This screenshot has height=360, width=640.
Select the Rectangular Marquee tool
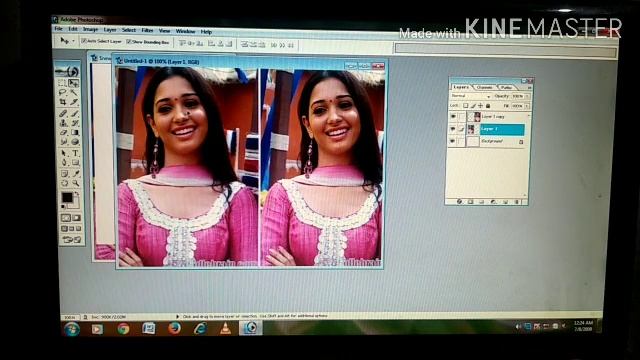coord(62,83)
